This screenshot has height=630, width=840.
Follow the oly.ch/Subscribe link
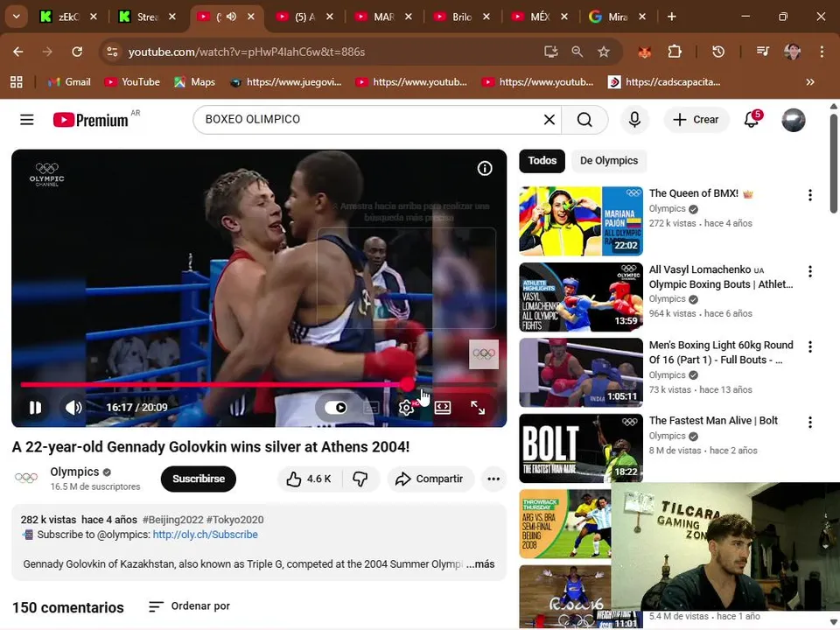(205, 535)
